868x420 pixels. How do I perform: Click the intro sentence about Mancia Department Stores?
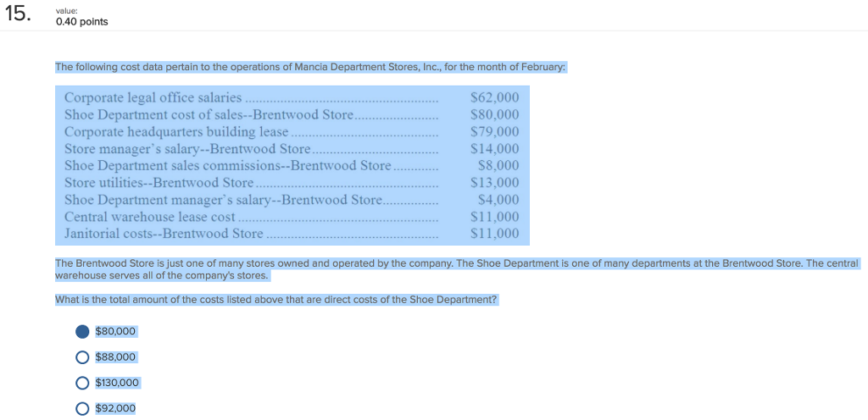(310, 68)
